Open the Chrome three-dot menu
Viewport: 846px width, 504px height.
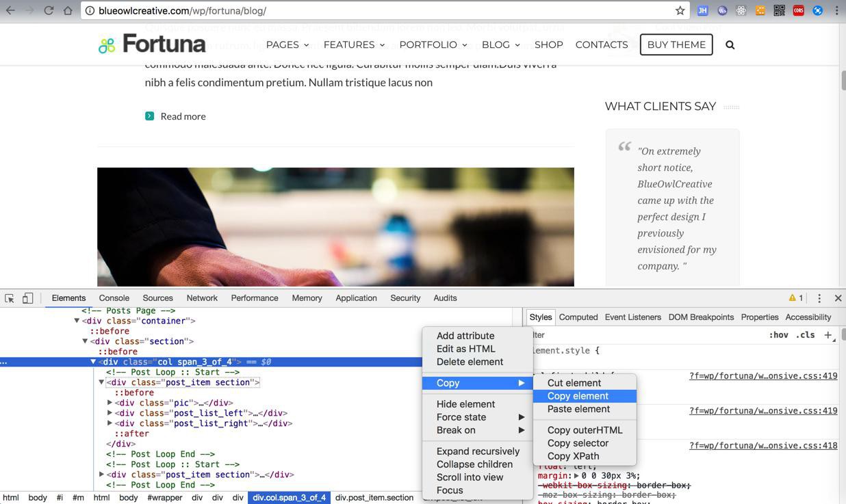click(x=836, y=10)
